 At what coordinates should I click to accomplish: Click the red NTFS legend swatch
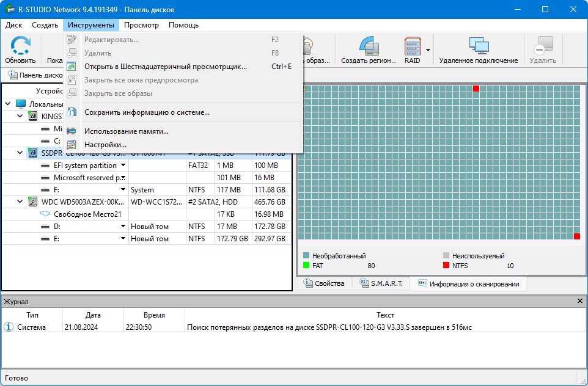click(446, 265)
